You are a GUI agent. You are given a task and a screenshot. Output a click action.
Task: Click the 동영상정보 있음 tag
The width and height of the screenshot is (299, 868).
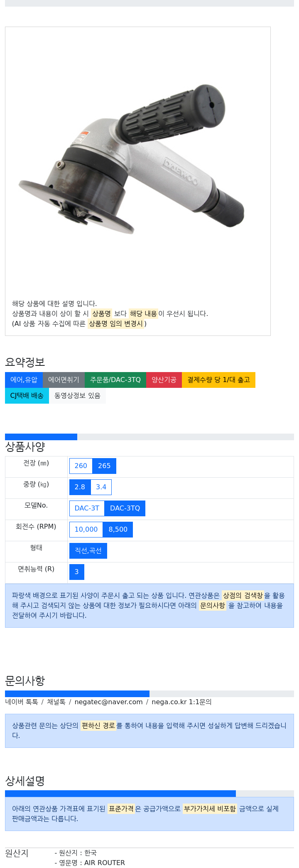point(77,395)
